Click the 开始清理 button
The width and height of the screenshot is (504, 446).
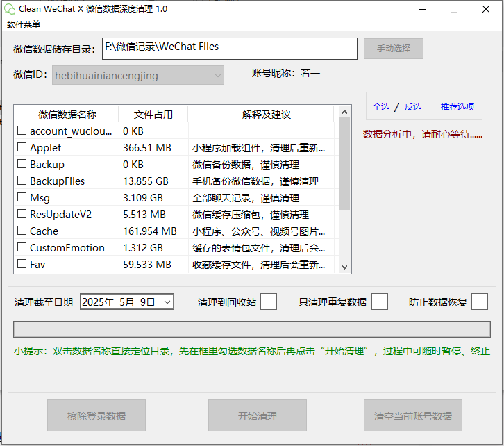coord(258,415)
